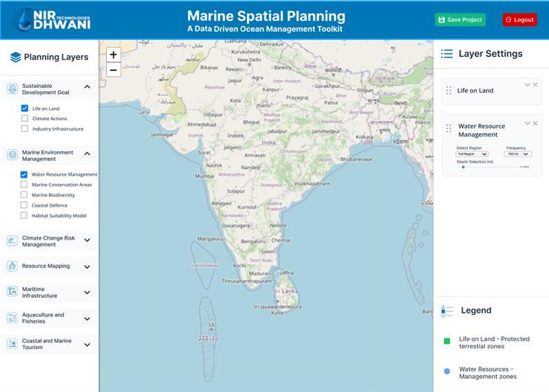Click the Logout arrow icon
The height and width of the screenshot is (392, 549).
click(x=509, y=20)
